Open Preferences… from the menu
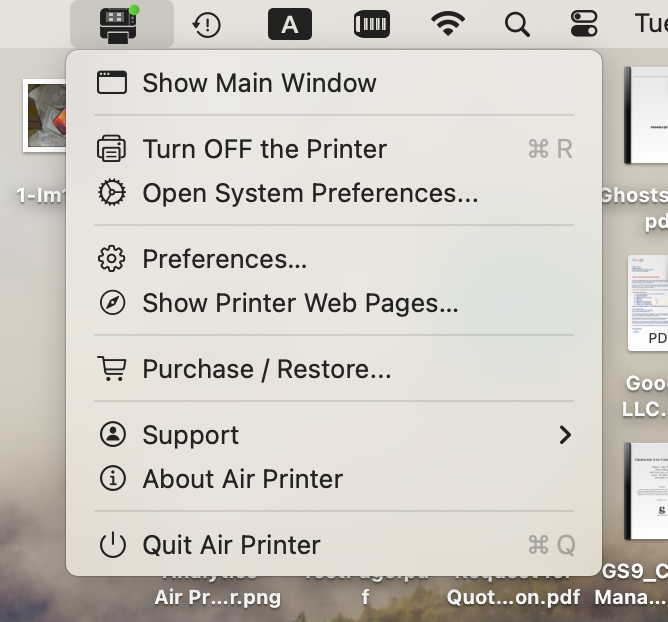This screenshot has width=668, height=622. (x=334, y=259)
